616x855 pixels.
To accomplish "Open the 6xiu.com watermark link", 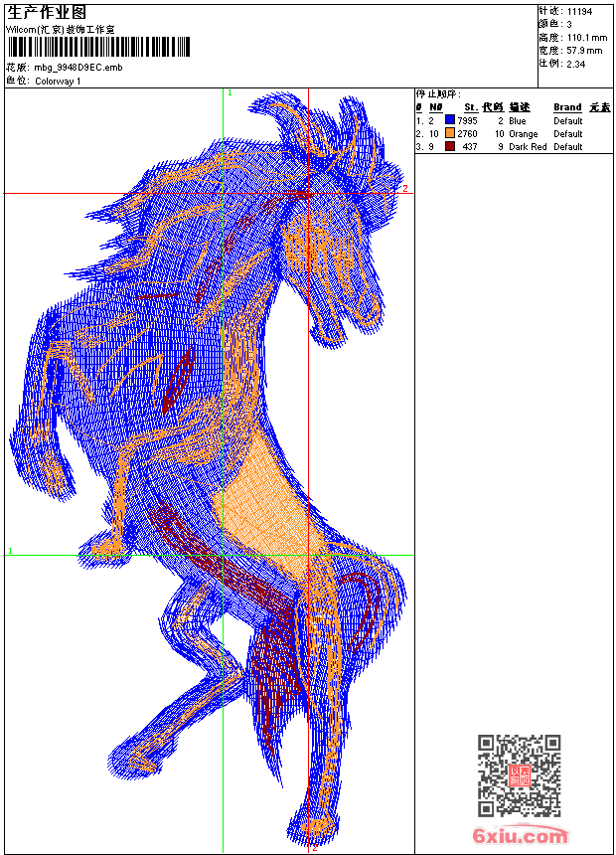I will (x=521, y=836).
